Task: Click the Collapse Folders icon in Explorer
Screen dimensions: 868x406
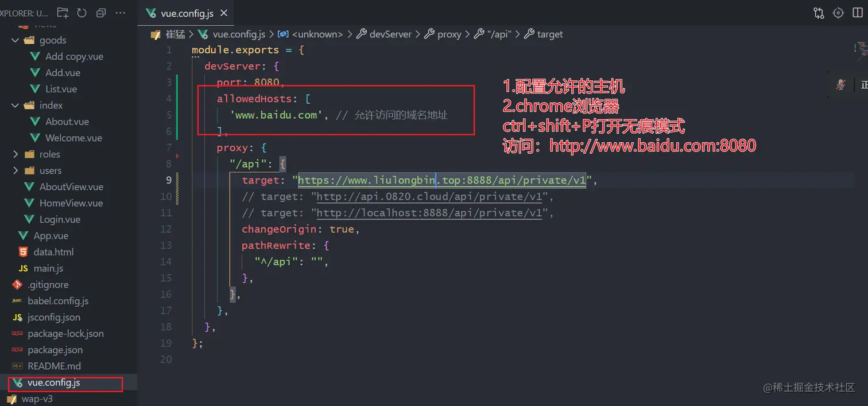Action: pyautogui.click(x=100, y=12)
